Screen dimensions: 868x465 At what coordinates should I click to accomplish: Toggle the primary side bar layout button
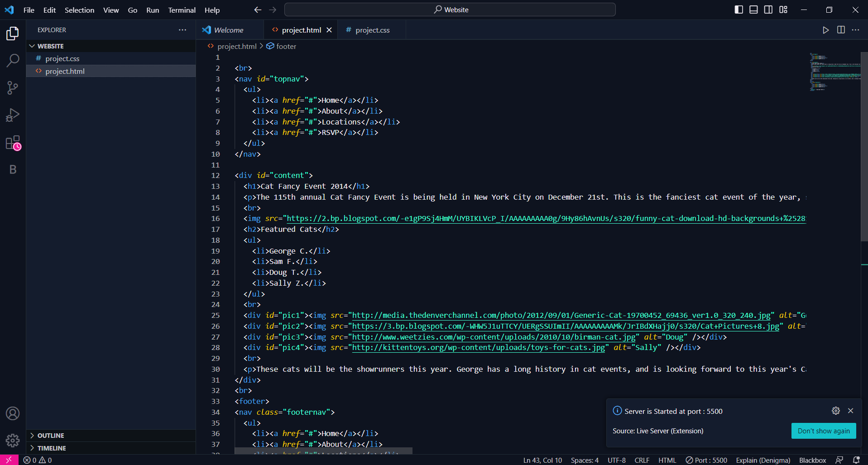tap(739, 10)
